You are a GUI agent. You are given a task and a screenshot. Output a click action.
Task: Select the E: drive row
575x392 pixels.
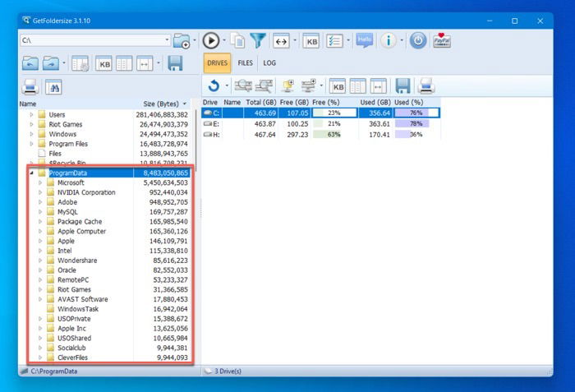[x=321, y=124]
